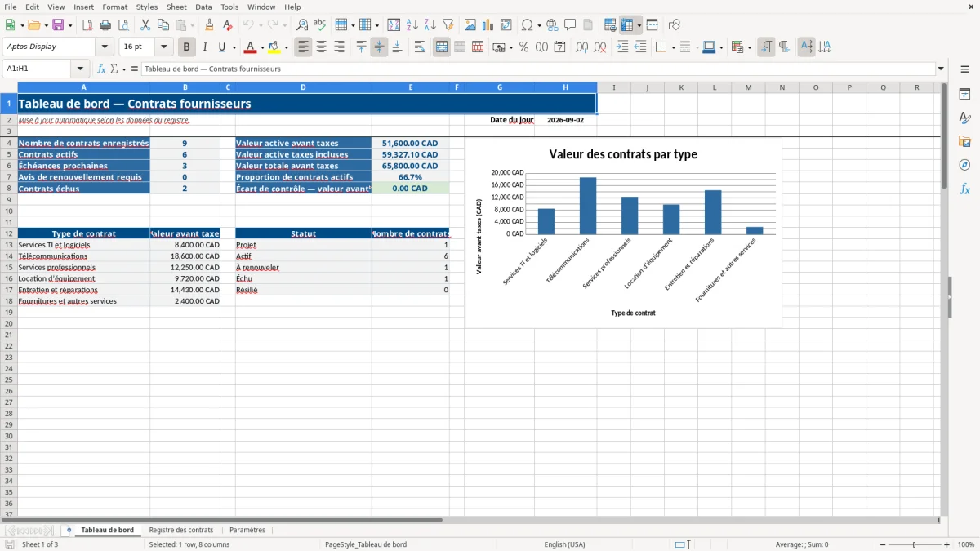The image size is (980, 551).
Task: Toggle Underline formatting
Action: (221, 47)
